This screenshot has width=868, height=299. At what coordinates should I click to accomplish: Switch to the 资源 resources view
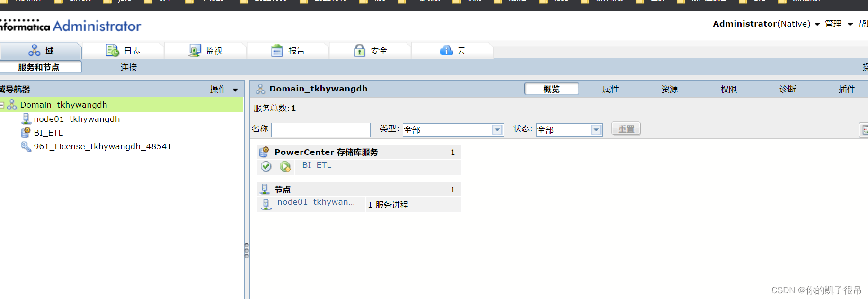click(670, 89)
